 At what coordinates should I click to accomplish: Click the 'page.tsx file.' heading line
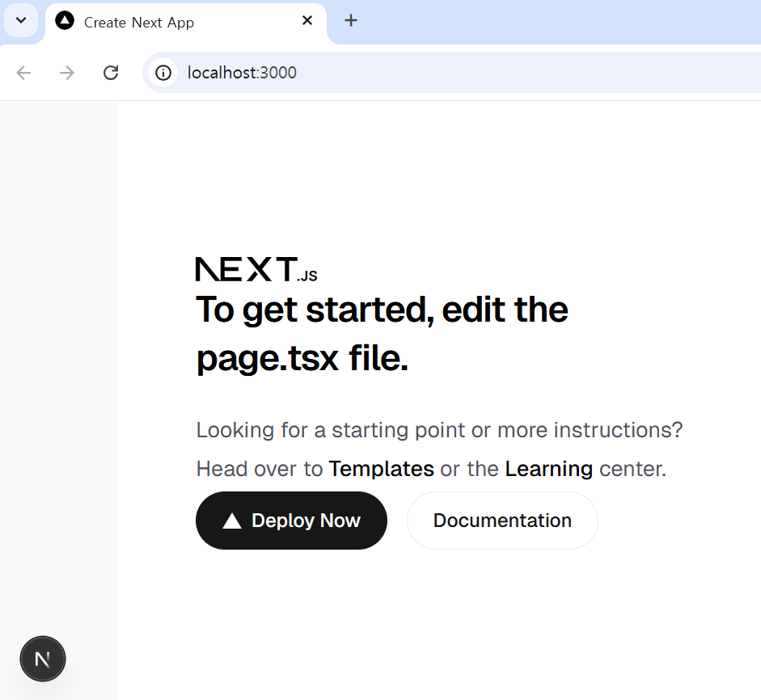coord(302,358)
